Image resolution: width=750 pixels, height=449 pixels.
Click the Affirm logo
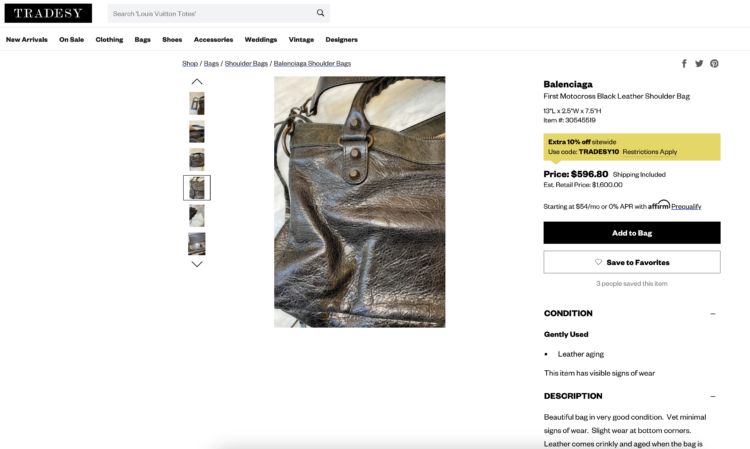click(658, 205)
